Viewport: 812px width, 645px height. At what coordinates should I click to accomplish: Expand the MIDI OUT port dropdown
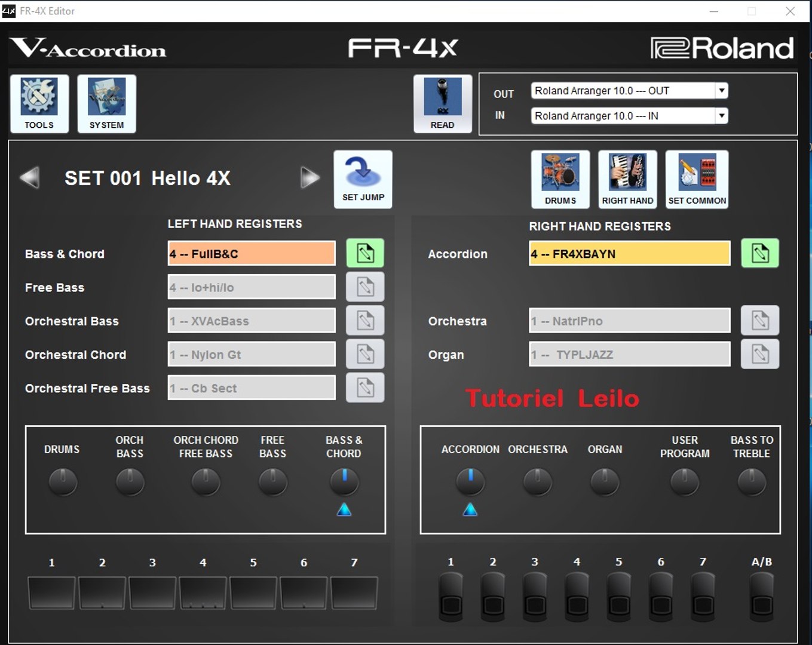point(722,91)
